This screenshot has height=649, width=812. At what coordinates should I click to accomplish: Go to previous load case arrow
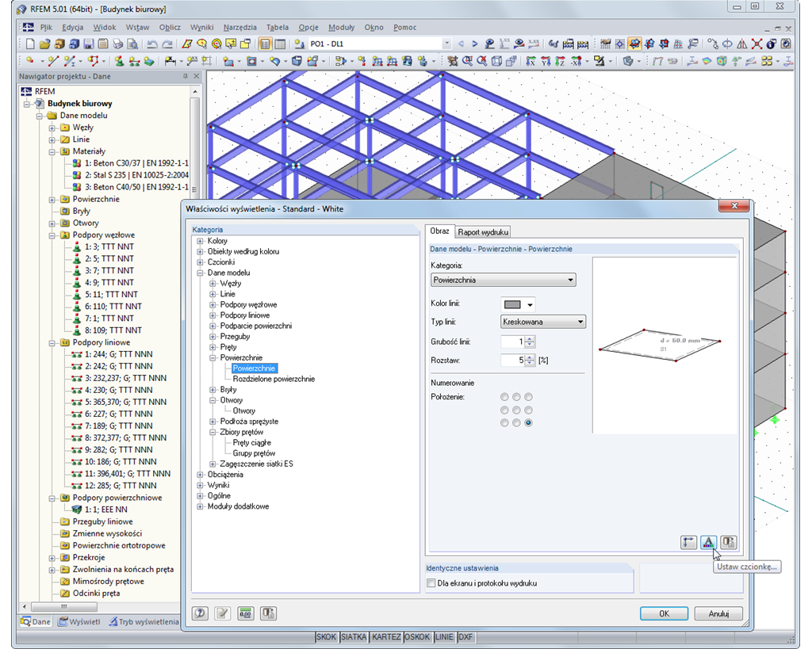[461, 44]
